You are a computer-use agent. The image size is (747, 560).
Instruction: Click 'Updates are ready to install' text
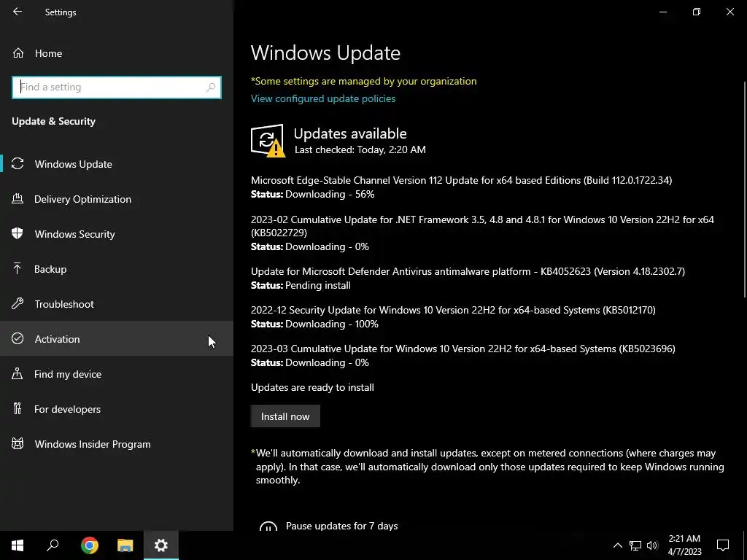tap(312, 387)
